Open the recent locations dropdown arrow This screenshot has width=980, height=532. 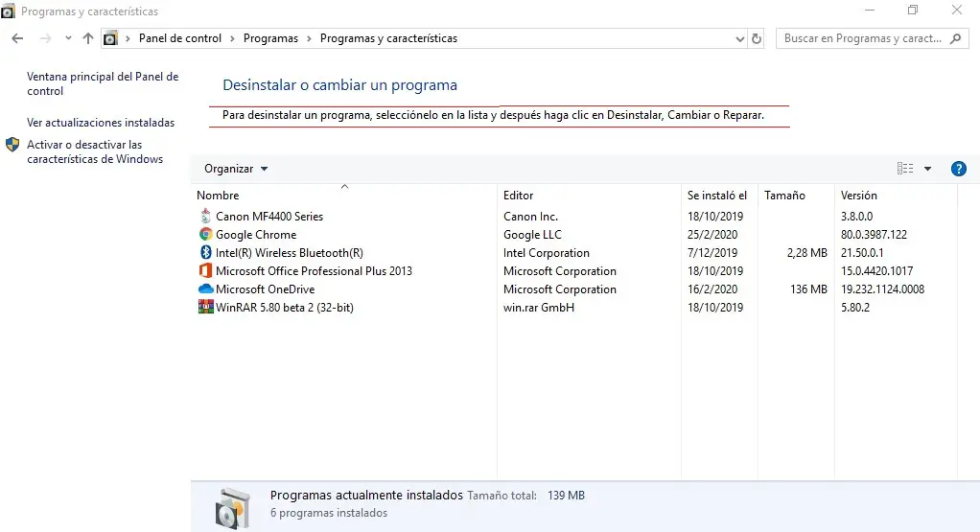[x=67, y=38]
